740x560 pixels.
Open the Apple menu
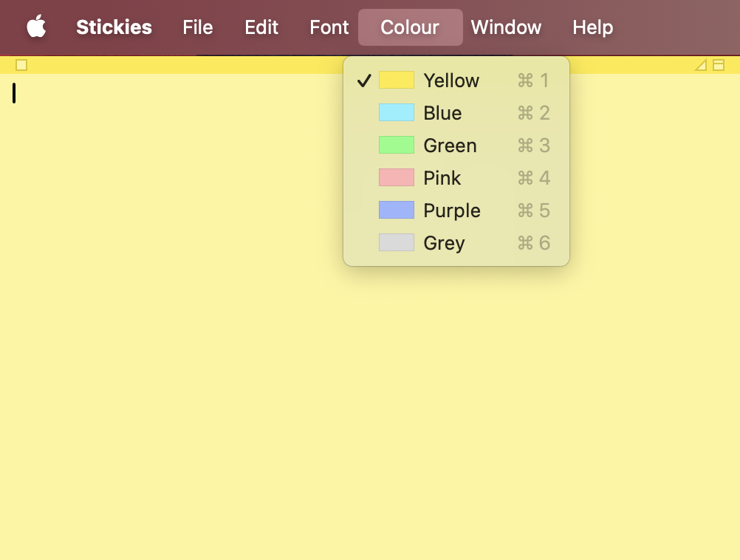point(36,27)
